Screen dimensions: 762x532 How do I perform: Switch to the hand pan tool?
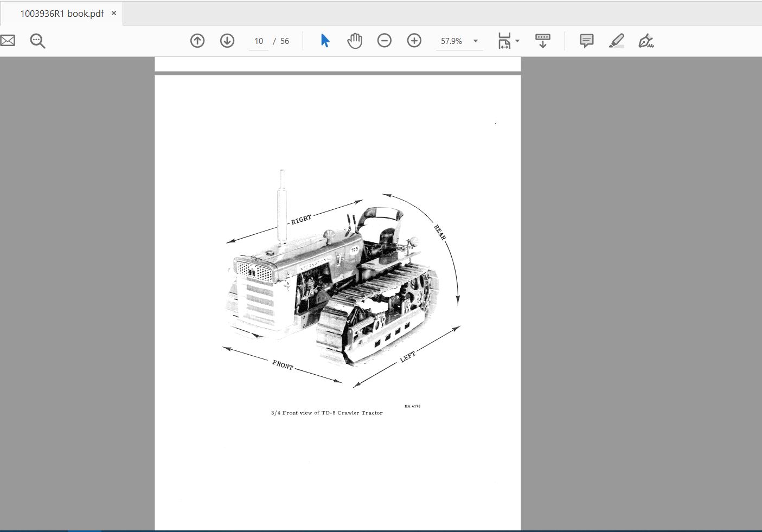355,41
